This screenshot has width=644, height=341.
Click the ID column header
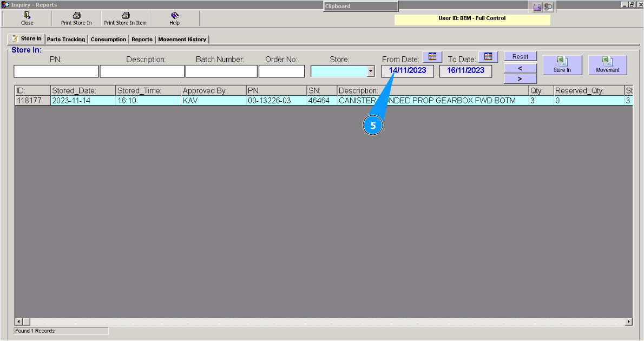(32, 90)
